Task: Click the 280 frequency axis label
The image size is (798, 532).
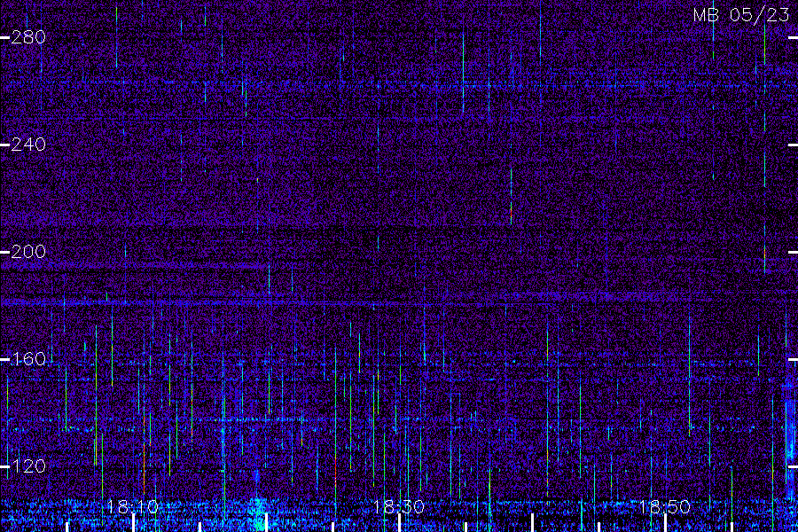Action: pos(28,37)
